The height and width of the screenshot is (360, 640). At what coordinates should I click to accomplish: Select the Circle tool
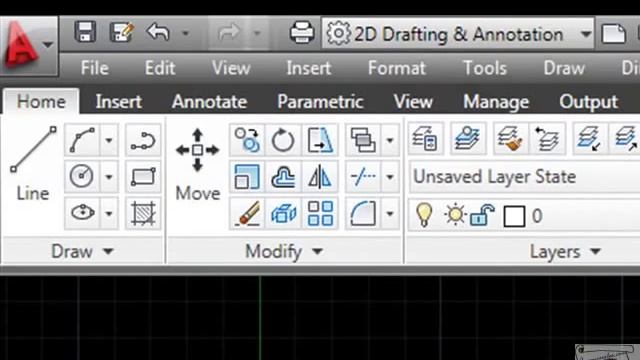[x=82, y=176]
